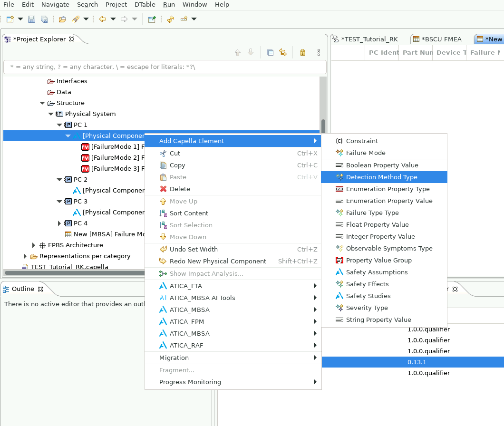Select Severity Type entry

coord(384,308)
